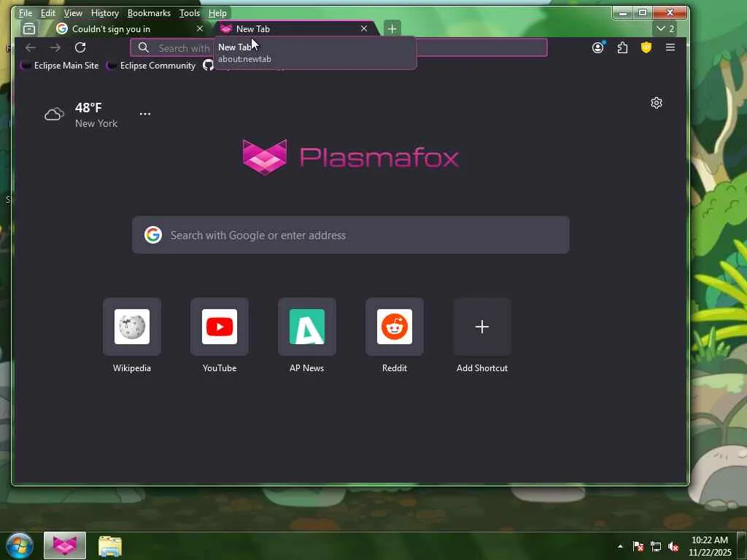Click the Add Shortcut plus tile
Screen dimensions: 747x560
[x=482, y=327]
